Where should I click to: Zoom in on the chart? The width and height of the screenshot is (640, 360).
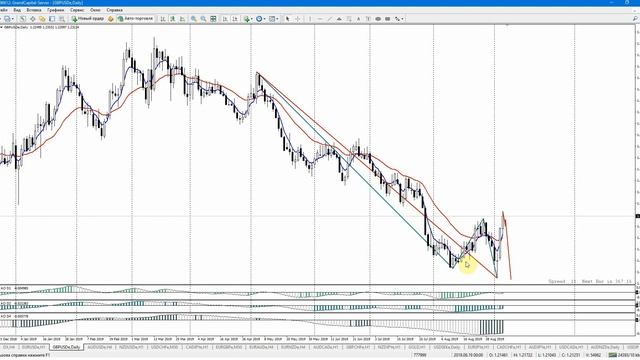click(194, 19)
